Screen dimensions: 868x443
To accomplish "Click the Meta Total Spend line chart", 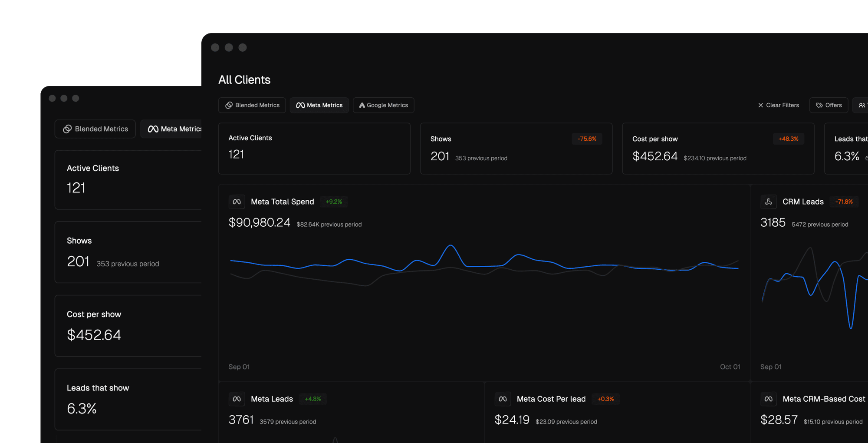I will [484, 265].
